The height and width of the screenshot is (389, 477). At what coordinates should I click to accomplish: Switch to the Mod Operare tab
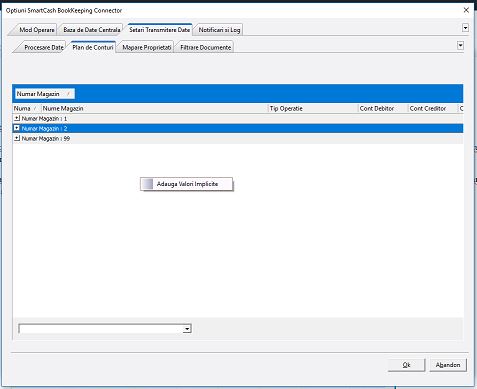pos(35,30)
